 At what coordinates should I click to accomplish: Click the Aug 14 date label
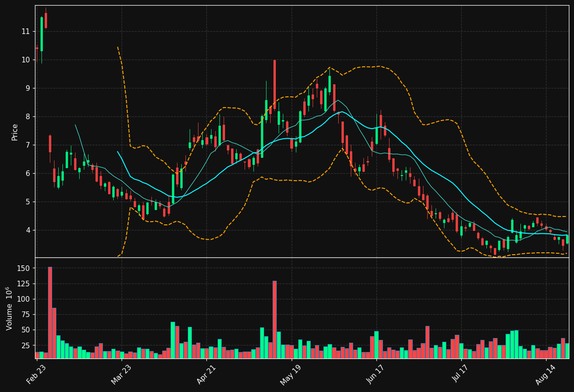coord(546,375)
